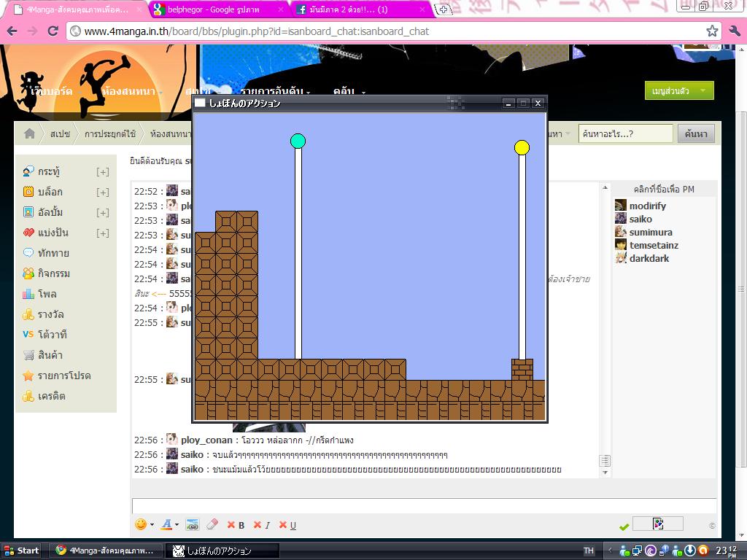This screenshot has height=560, width=747.
Task: Select the 4Manga Chrome taskbar item
Action: (x=107, y=551)
